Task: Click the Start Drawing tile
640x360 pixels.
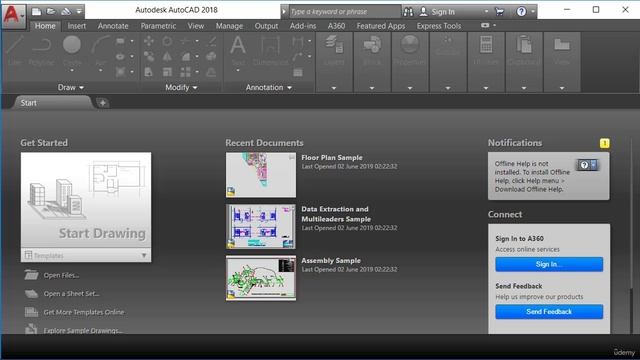Action: 86,200
